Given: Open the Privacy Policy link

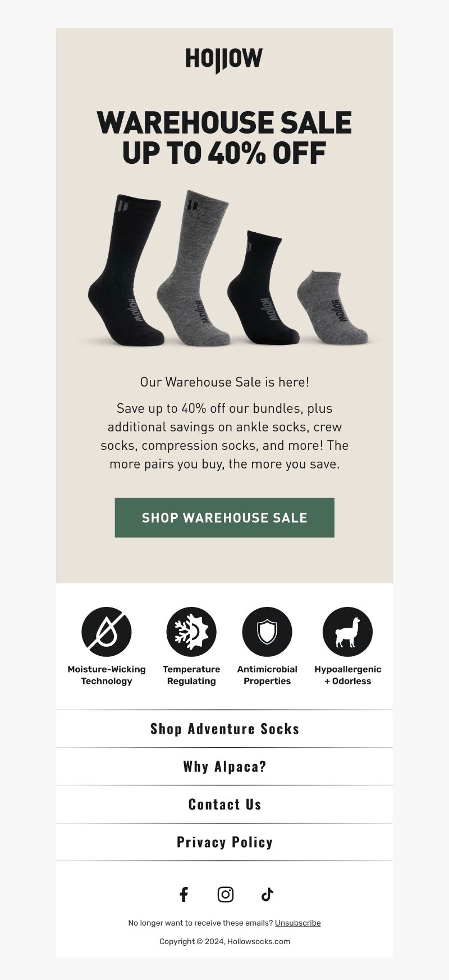Looking at the screenshot, I should coord(224,842).
